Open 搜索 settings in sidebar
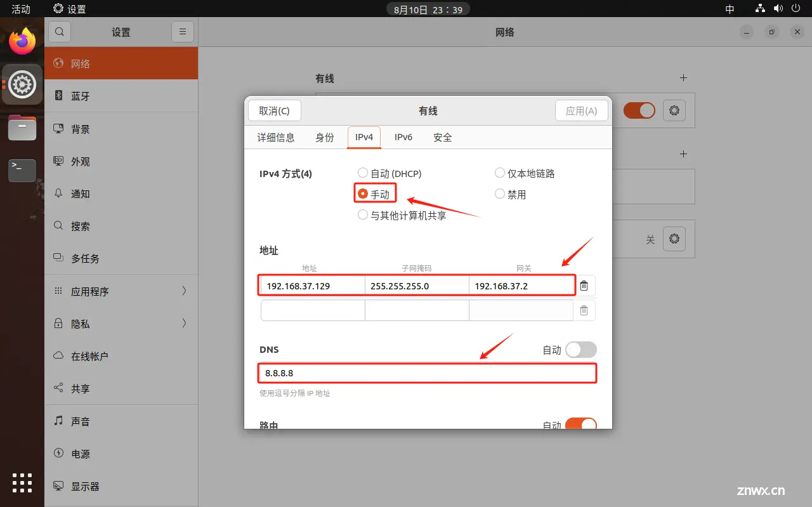 pos(121,226)
